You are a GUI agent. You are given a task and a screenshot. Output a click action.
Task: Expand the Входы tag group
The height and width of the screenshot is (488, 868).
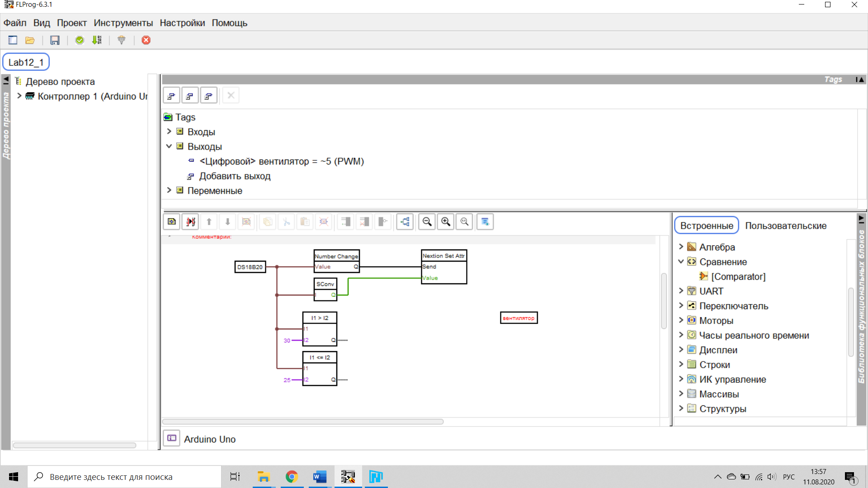click(169, 131)
